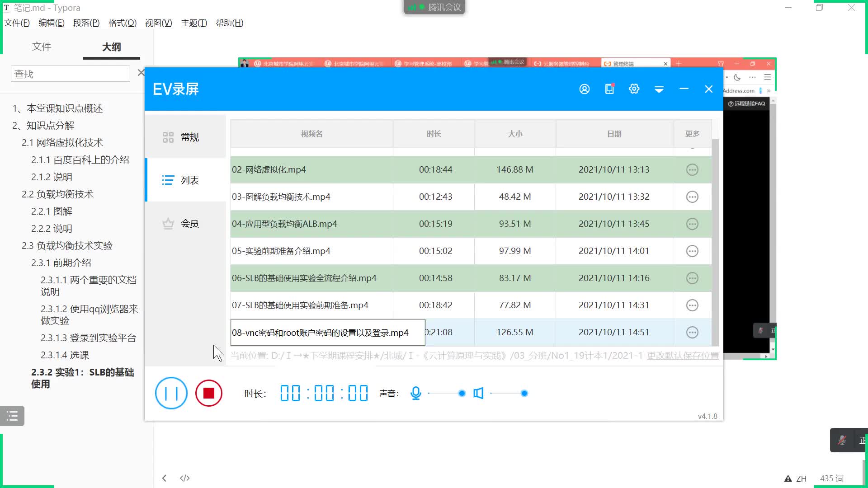Image resolution: width=868 pixels, height=488 pixels.
Task: Pause the recording in EV录屏
Action: 171,393
